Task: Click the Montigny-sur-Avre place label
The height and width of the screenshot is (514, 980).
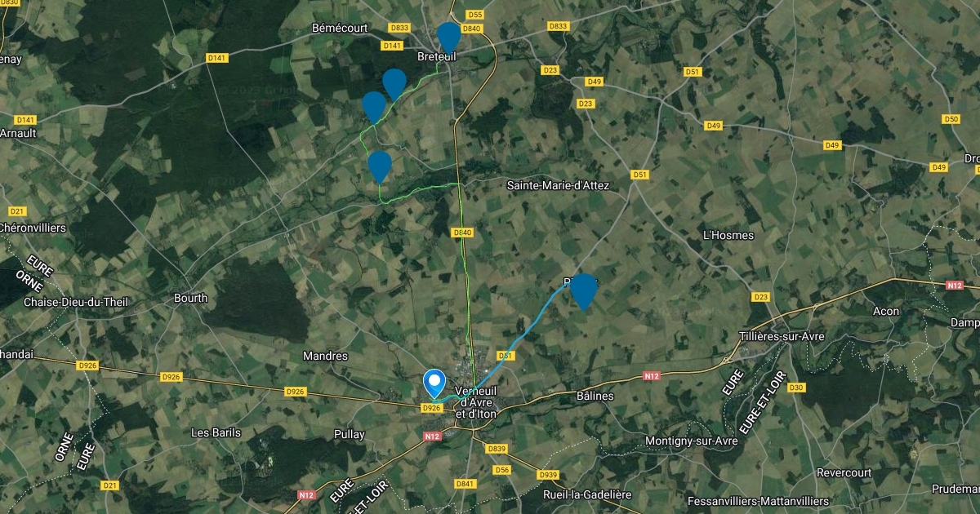Action: [x=692, y=441]
